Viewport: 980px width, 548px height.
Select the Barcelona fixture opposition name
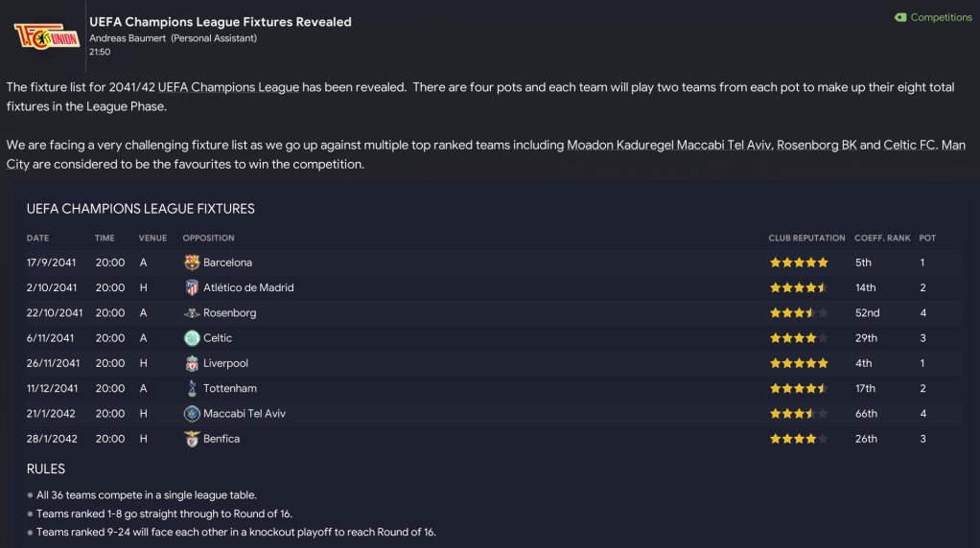227,263
